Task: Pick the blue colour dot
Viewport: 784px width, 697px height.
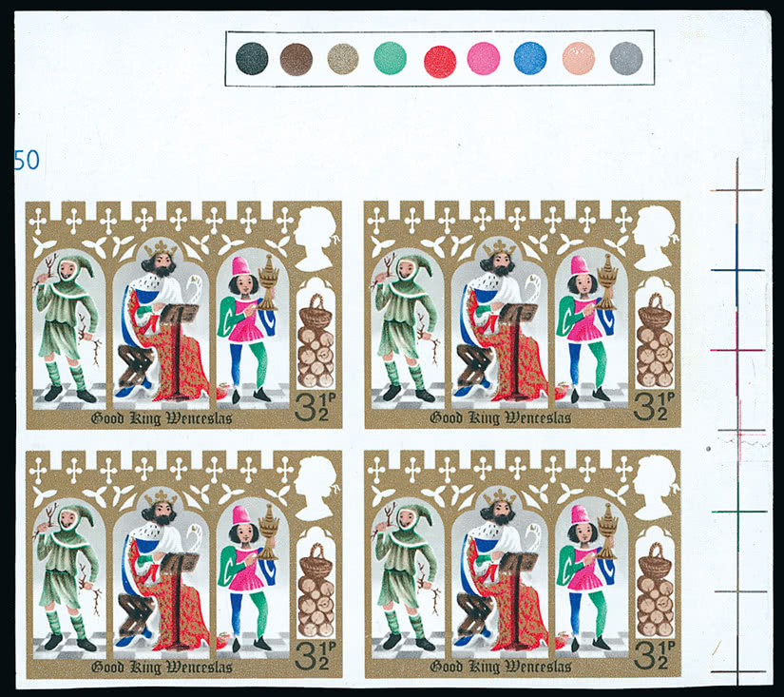Action: click(530, 58)
